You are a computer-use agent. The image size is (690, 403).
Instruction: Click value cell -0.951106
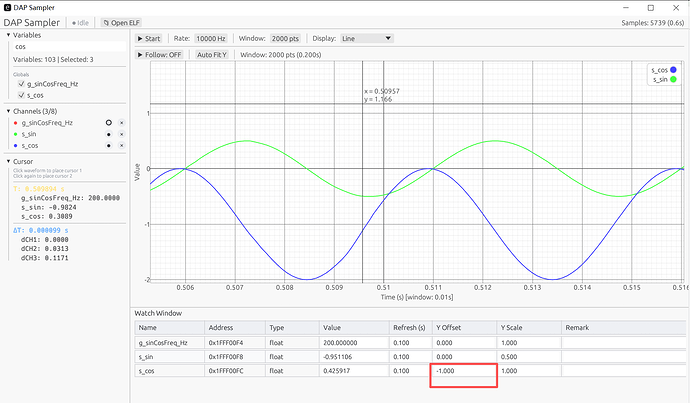[354, 357]
